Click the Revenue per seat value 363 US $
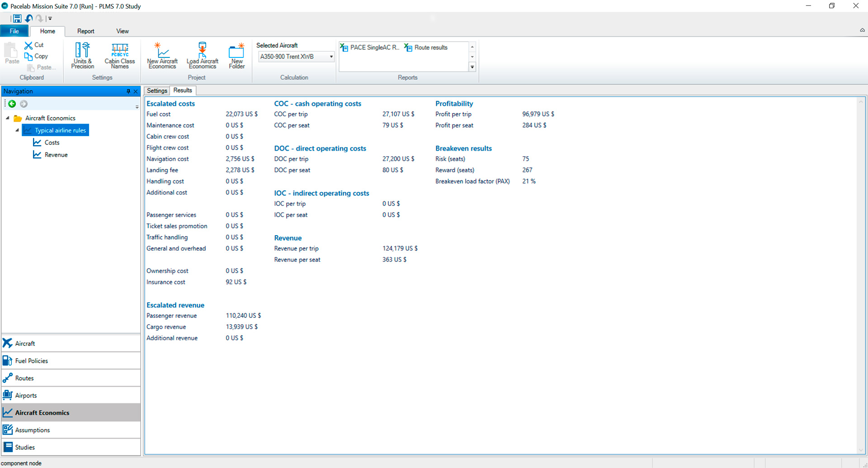The image size is (868, 468). pyautogui.click(x=394, y=260)
